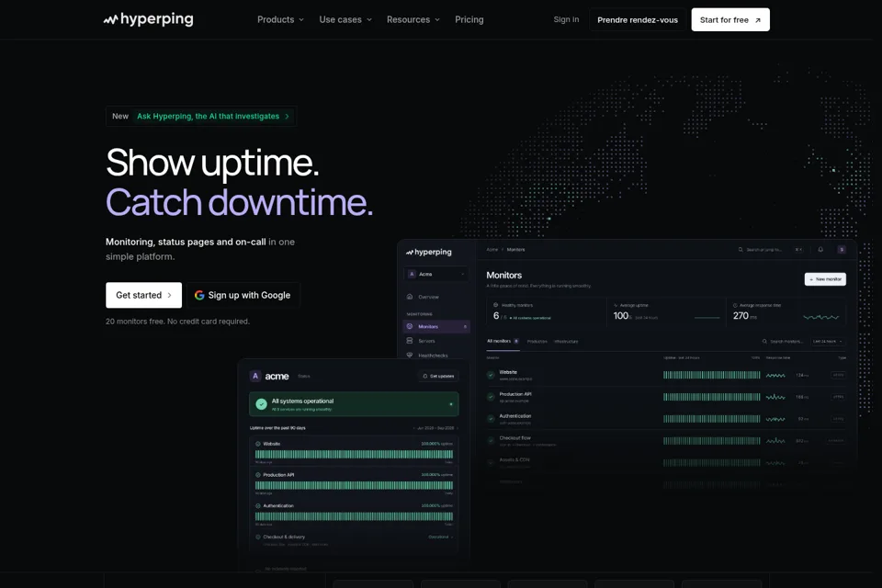This screenshot has height=588, width=882.
Task: Click the Average response time 270 ms card
Action: tap(786, 311)
